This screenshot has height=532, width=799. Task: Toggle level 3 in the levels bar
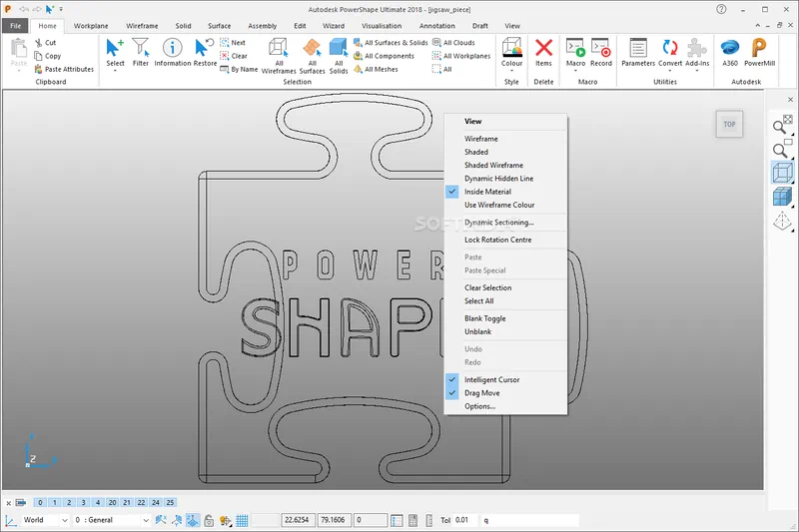(84, 502)
